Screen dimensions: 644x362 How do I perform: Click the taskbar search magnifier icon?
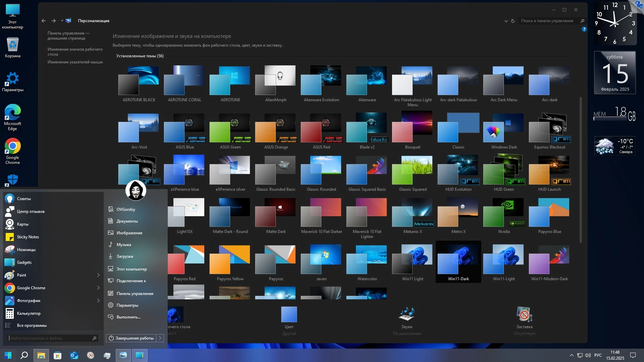tap(24, 355)
